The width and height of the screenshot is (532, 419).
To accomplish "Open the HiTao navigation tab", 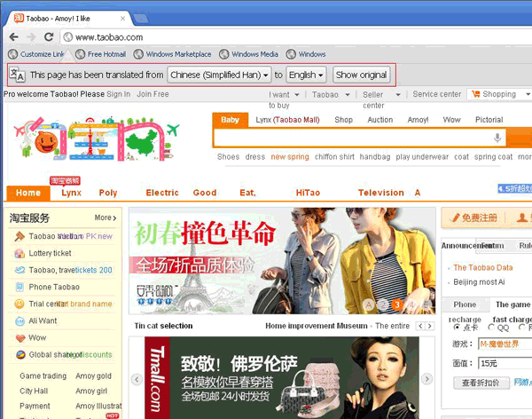I will pyautogui.click(x=308, y=193).
